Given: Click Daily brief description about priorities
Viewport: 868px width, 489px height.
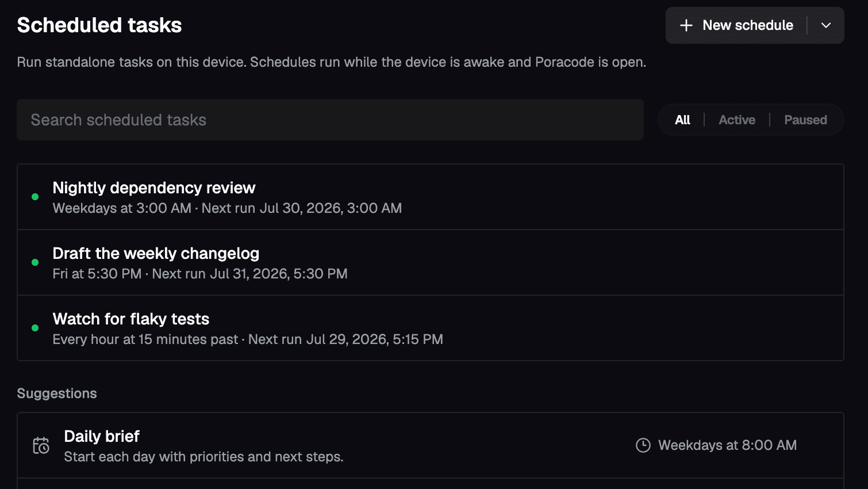Looking at the screenshot, I should [203, 457].
